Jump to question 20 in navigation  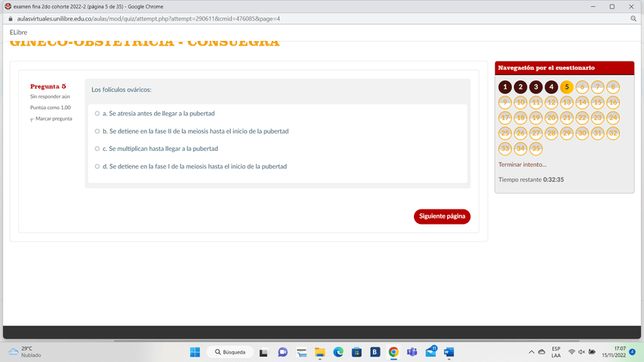[x=551, y=118]
